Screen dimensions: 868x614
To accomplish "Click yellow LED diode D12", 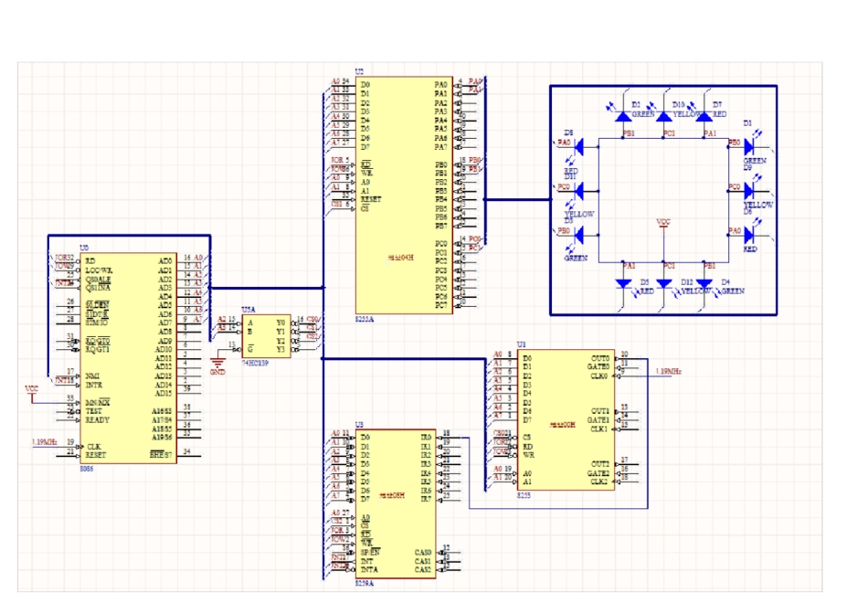I will (664, 282).
